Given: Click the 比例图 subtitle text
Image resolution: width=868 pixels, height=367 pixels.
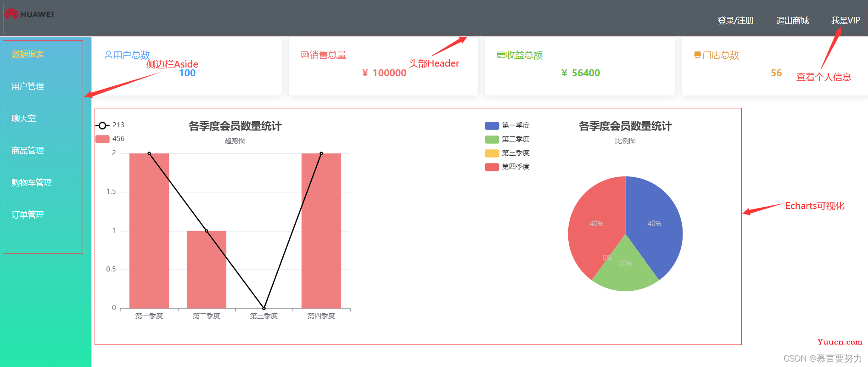Looking at the screenshot, I should [625, 141].
